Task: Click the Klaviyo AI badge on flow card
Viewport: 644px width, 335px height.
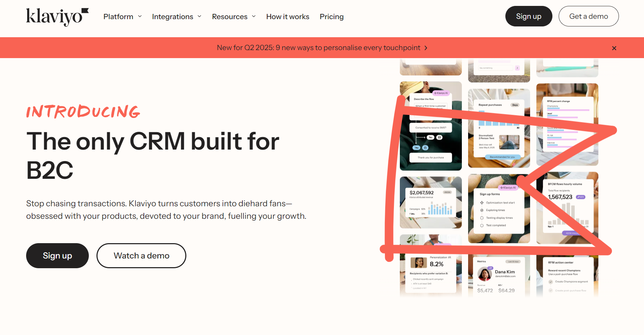Action: (x=441, y=93)
